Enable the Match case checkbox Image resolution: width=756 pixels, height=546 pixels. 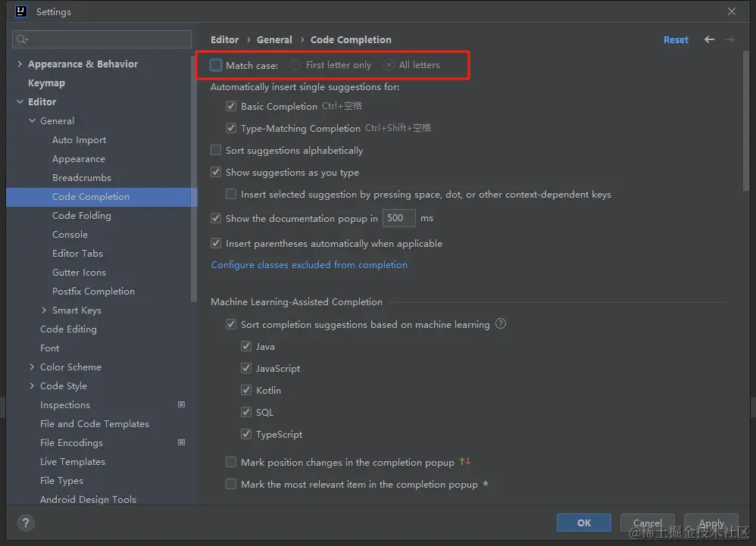[x=216, y=65]
